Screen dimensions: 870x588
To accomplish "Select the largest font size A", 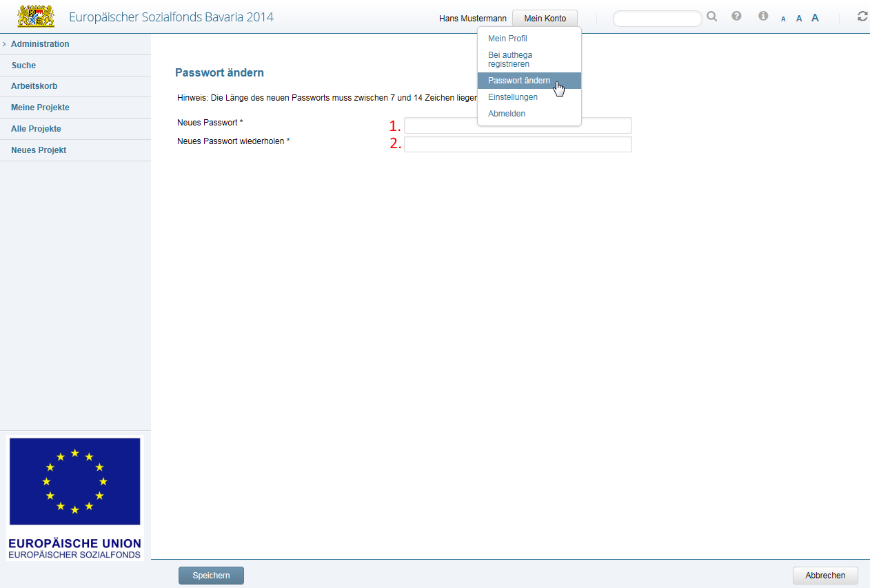I will click(x=815, y=18).
